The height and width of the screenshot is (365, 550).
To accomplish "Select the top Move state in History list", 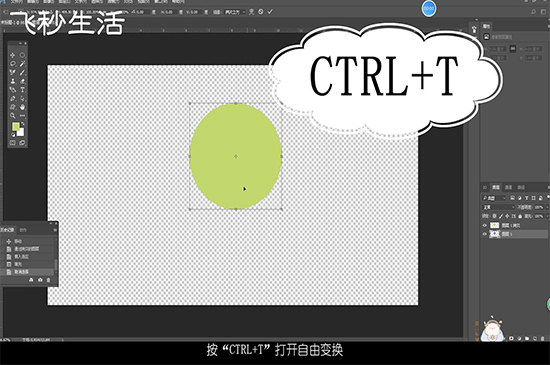I will [28, 241].
